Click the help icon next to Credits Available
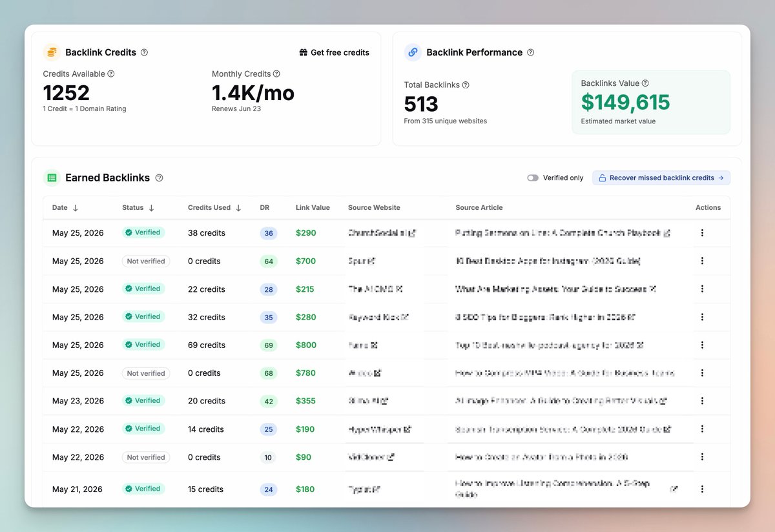 [111, 74]
